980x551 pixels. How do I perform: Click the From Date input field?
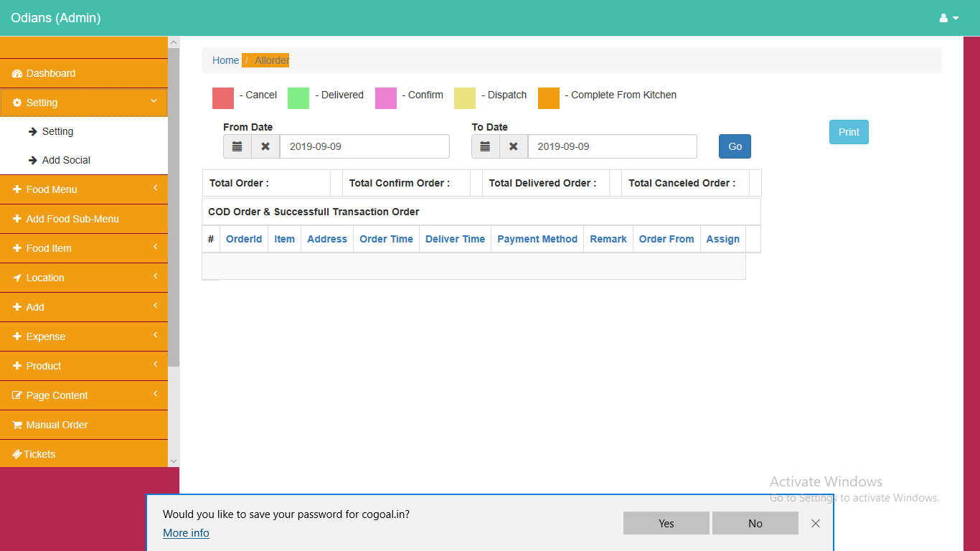point(364,146)
